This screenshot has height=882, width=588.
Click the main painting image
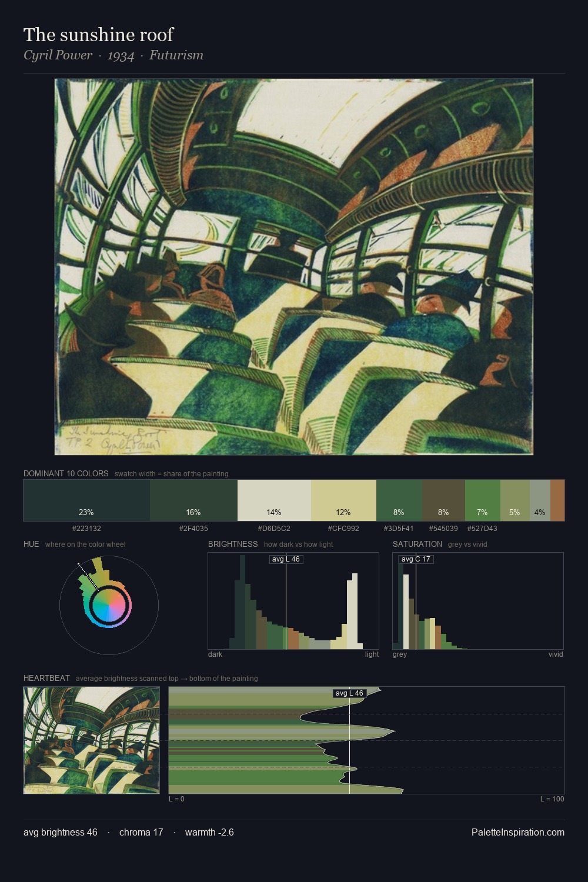294,267
